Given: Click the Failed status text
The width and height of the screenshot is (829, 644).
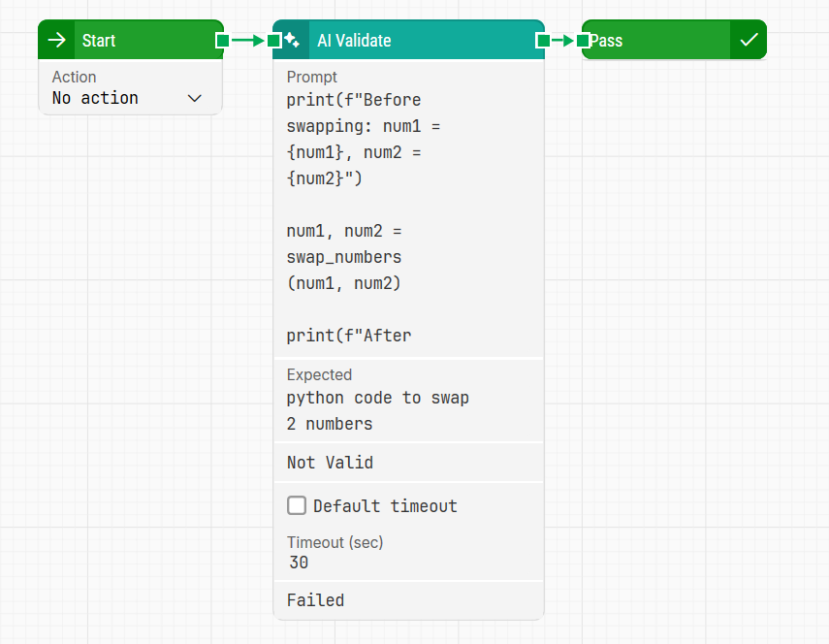Looking at the screenshot, I should point(316,600).
